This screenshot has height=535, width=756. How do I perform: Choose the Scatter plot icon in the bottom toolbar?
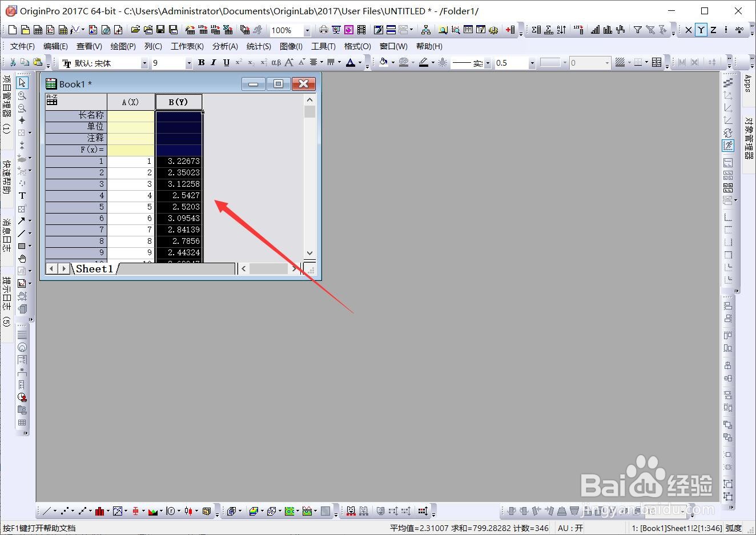pyautogui.click(x=65, y=511)
